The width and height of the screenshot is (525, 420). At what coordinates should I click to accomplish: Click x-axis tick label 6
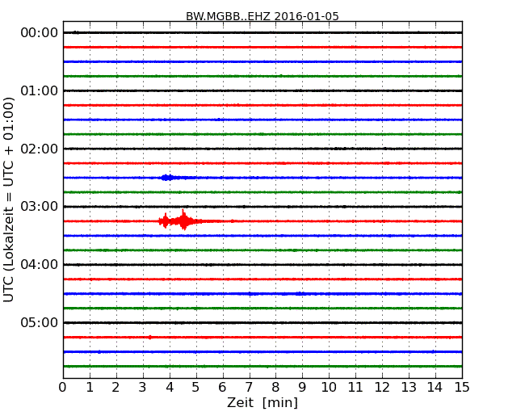[x=222, y=388]
